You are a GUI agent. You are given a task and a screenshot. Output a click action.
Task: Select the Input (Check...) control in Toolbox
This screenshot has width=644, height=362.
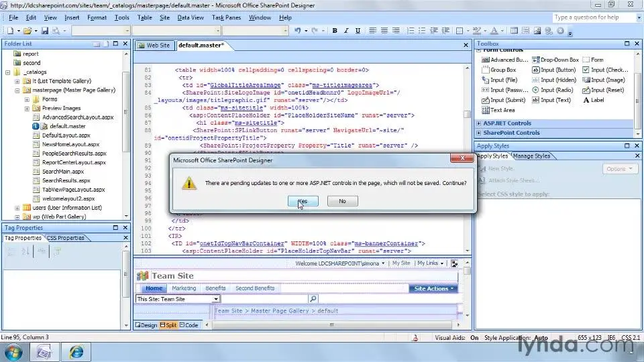[x=605, y=70]
